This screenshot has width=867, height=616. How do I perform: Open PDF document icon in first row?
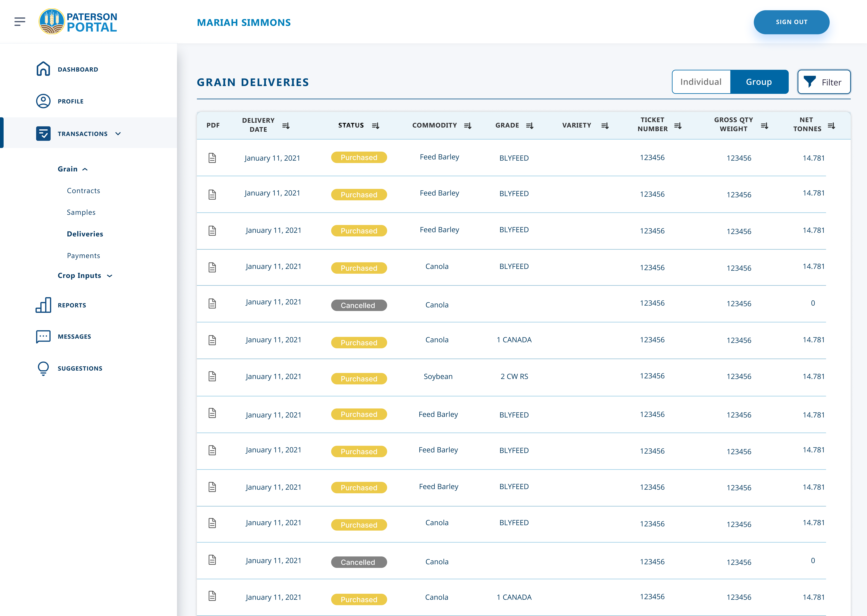pyautogui.click(x=212, y=158)
